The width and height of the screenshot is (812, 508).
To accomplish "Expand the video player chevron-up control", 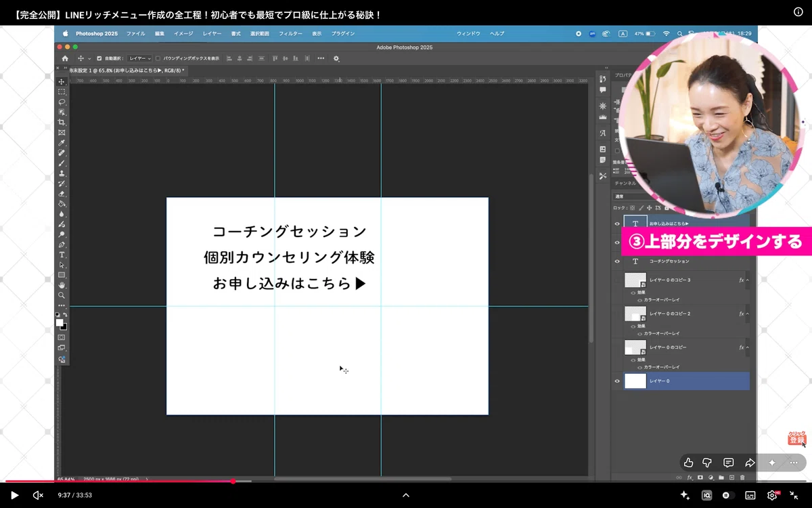I will [406, 495].
